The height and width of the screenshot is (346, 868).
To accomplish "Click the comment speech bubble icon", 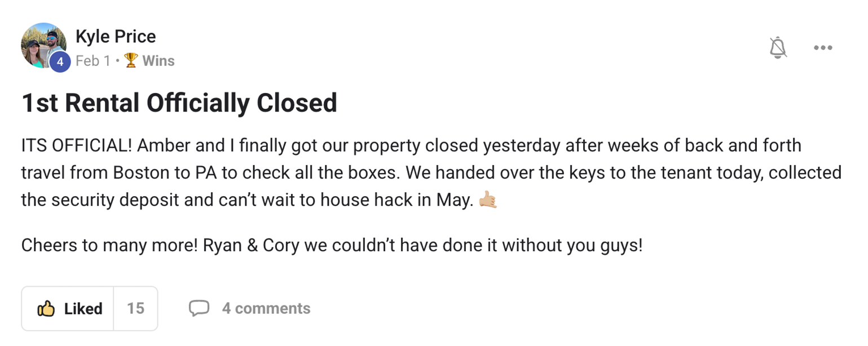I will point(199,308).
